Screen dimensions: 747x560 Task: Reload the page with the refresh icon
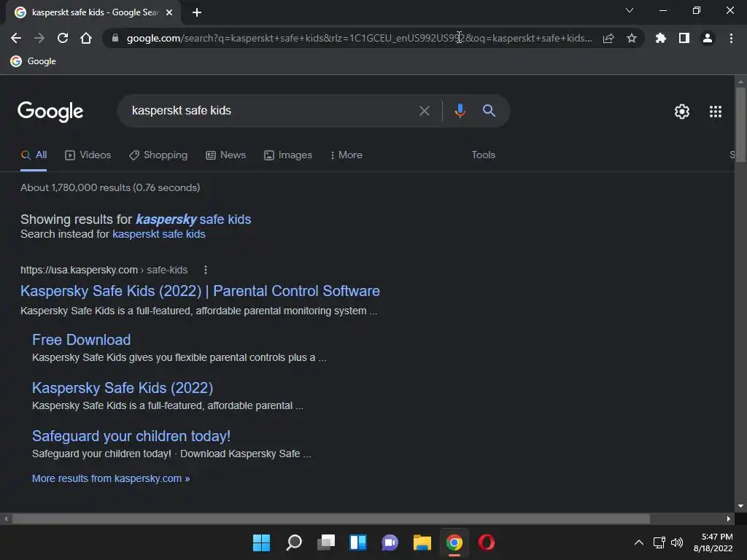(63, 38)
